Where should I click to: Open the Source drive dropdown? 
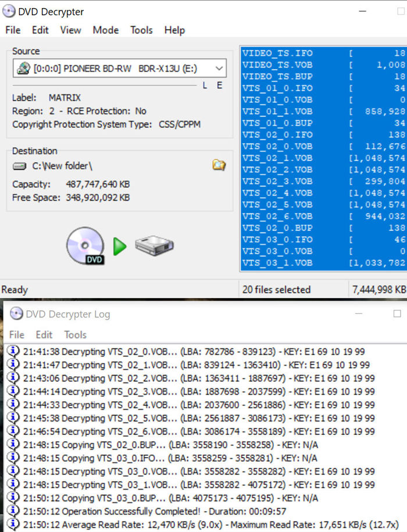(x=219, y=68)
